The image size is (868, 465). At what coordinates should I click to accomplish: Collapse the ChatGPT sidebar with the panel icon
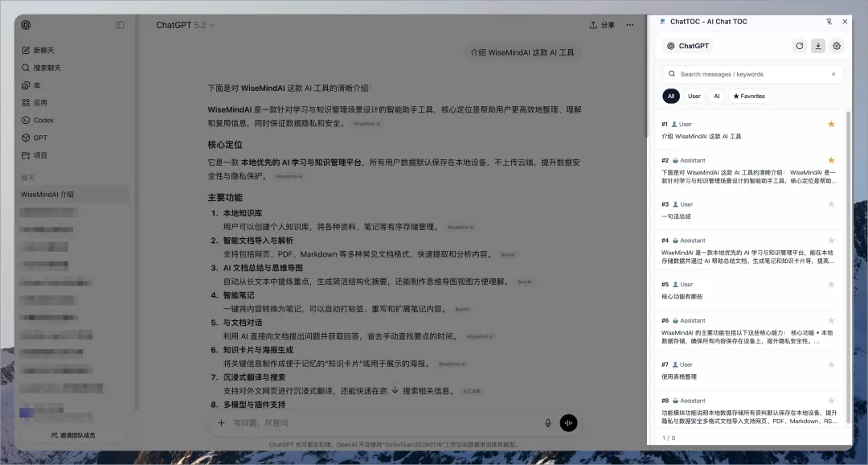(120, 25)
